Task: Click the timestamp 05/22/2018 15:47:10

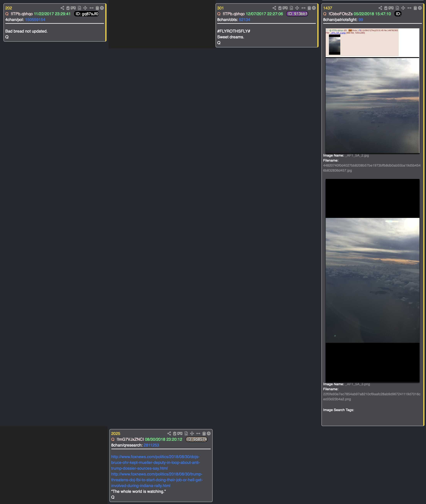Action: pos(372,14)
